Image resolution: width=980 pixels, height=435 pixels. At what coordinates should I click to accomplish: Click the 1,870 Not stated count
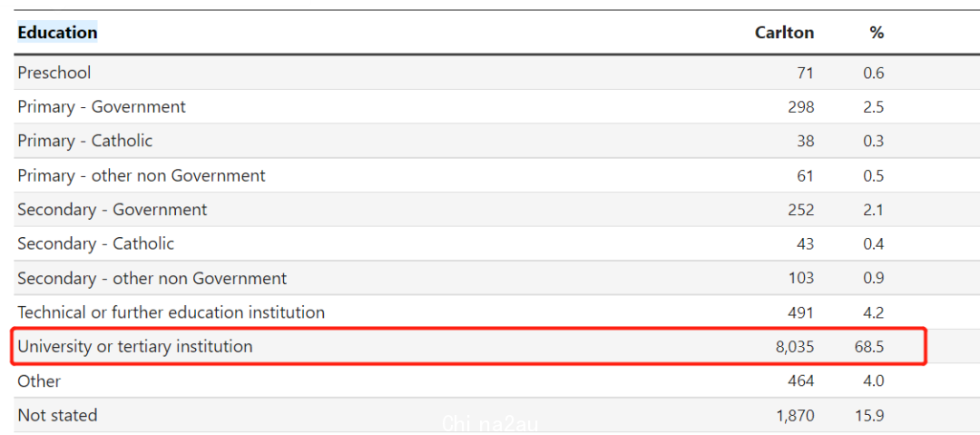point(795,415)
